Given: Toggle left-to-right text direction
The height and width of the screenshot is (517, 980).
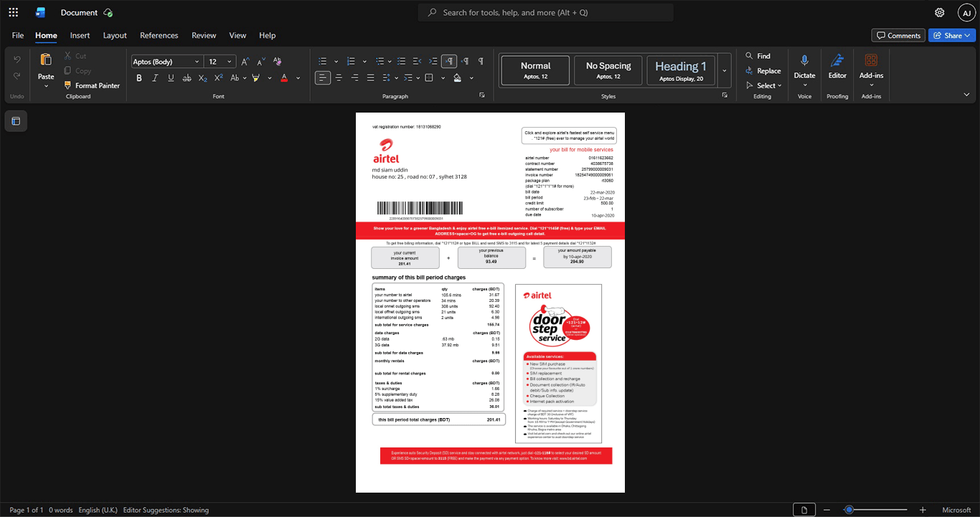Looking at the screenshot, I should pos(449,62).
